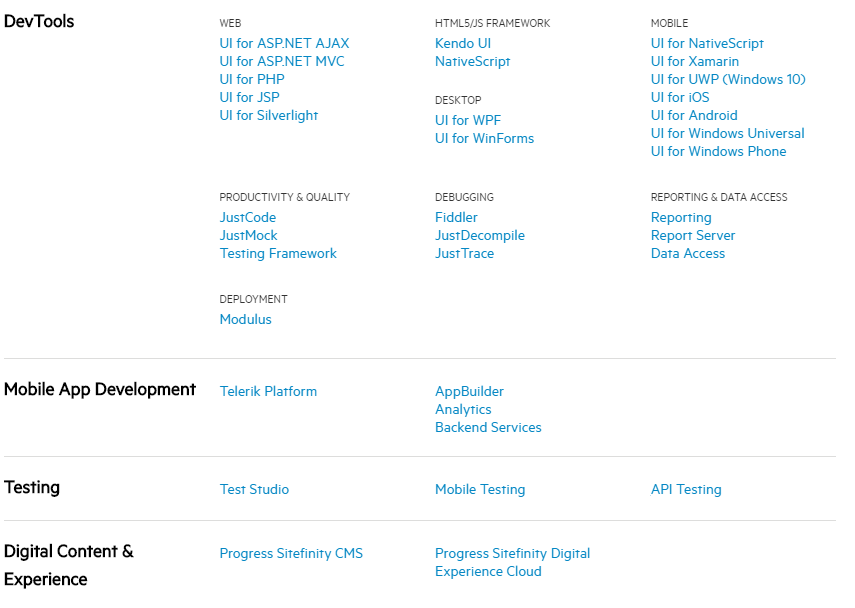Select the Mobile Testing link
Screen dimensions: 855x608
[x=480, y=490]
